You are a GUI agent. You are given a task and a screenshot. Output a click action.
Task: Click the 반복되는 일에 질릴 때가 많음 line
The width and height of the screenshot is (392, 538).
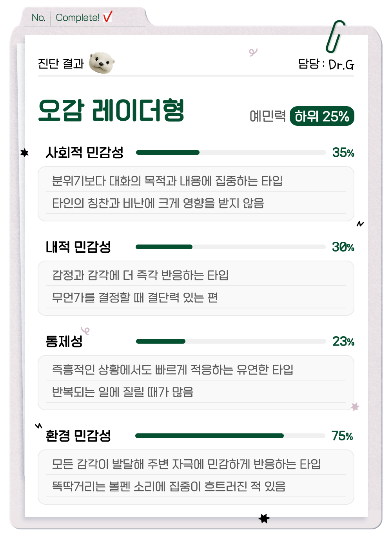(x=123, y=392)
